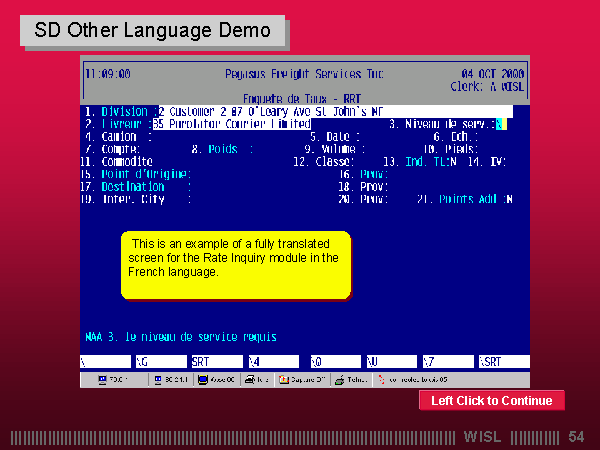The image size is (600, 450).
Task: Click the Niveau de serv. input field
Action: [501, 124]
